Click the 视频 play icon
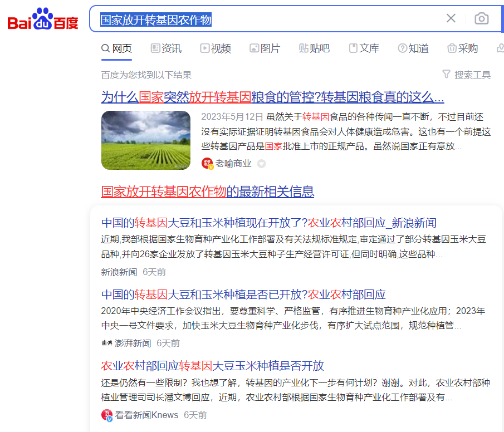The width and height of the screenshot is (504, 432). point(204,48)
